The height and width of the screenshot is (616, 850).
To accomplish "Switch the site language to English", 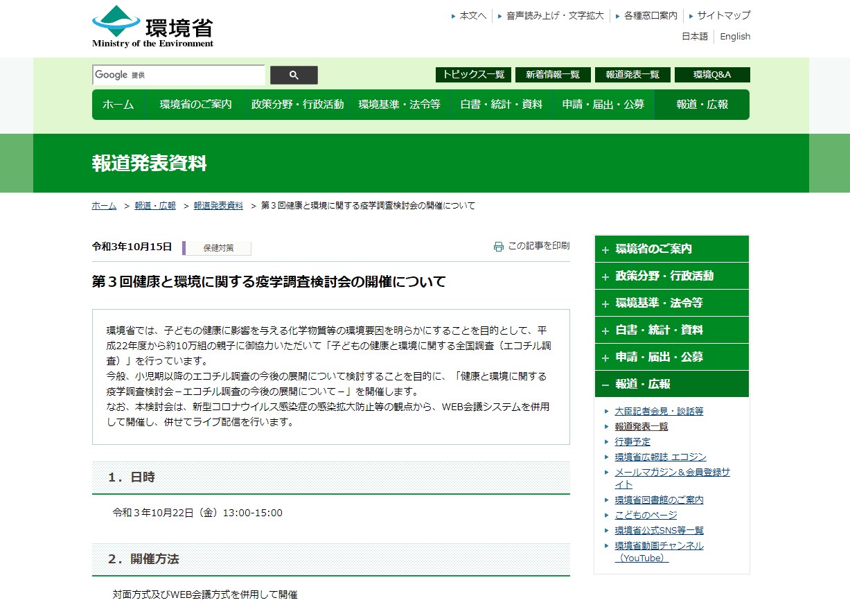I will point(735,37).
